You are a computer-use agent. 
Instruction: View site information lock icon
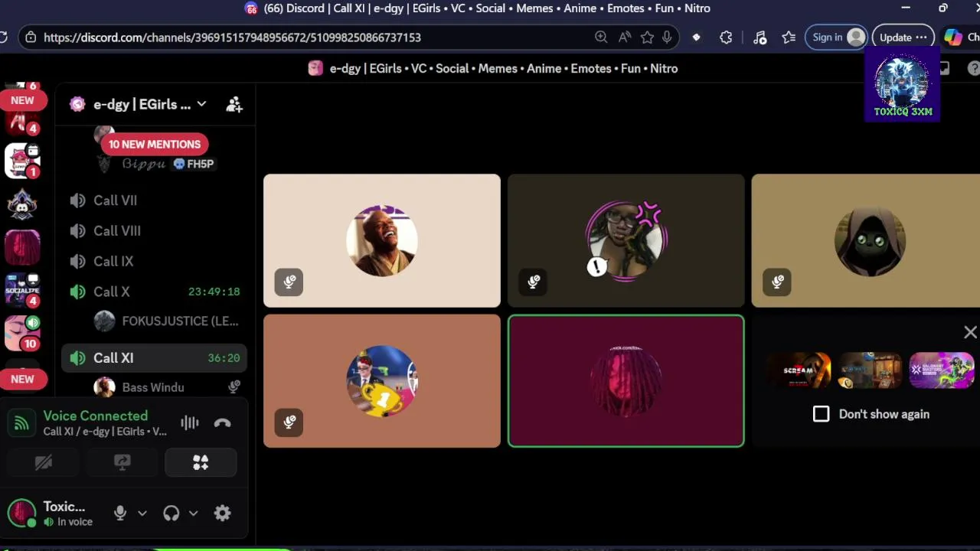[31, 37]
